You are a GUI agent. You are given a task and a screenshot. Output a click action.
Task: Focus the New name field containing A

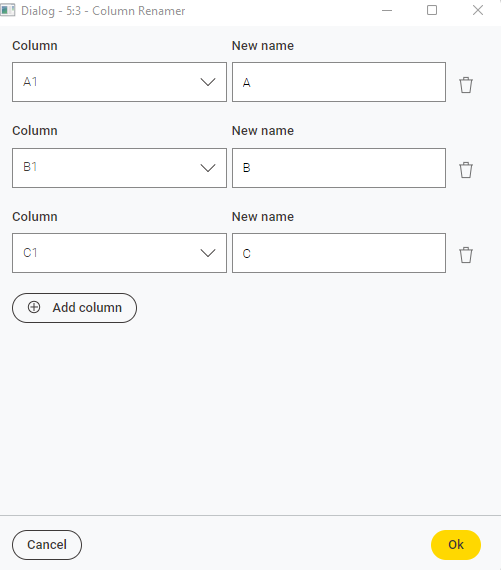coord(339,82)
